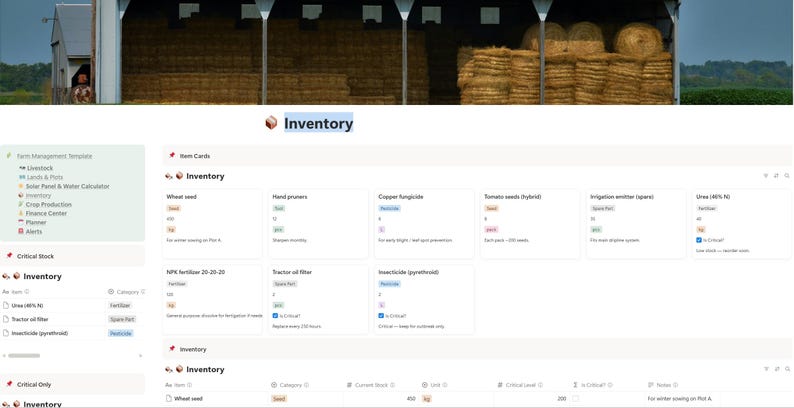Click the Lands & Plots sidebar icon
The width and height of the screenshot is (794, 408).
coord(21,177)
